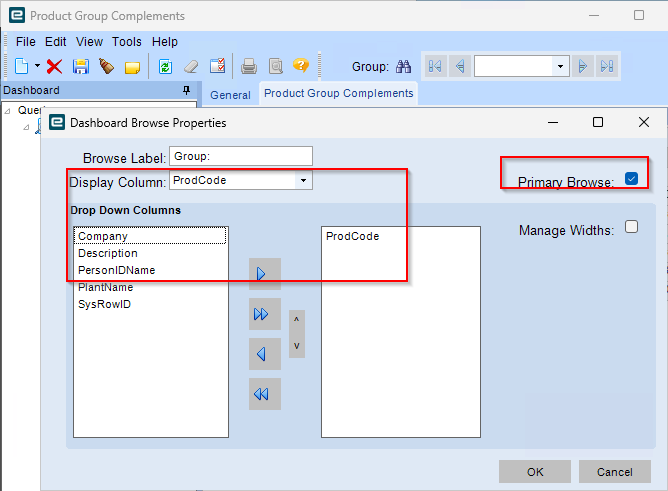Move selected column up with caret button
Viewport: 668px width, 491px height.
point(297,320)
